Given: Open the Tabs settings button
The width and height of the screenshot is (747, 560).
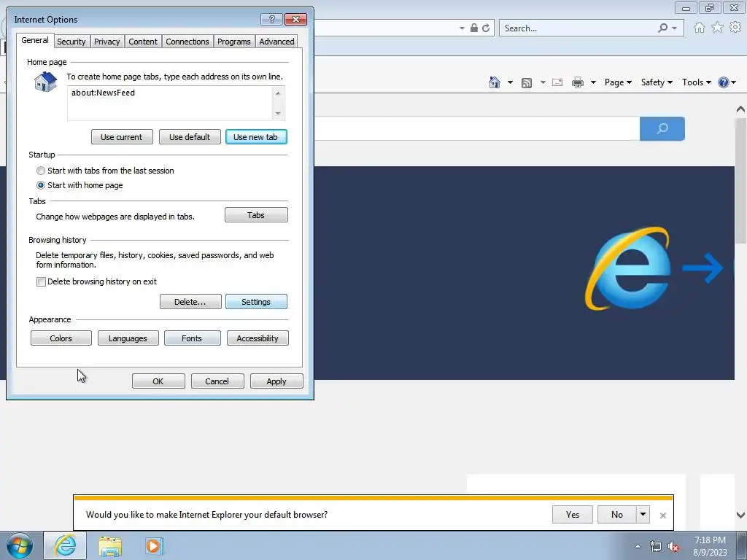Looking at the screenshot, I should click(x=256, y=215).
